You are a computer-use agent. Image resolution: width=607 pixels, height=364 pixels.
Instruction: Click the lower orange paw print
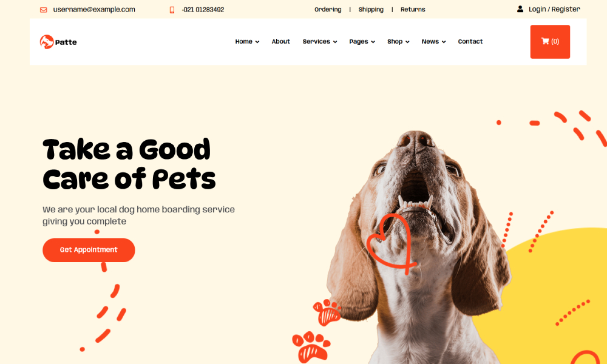pos(311,346)
